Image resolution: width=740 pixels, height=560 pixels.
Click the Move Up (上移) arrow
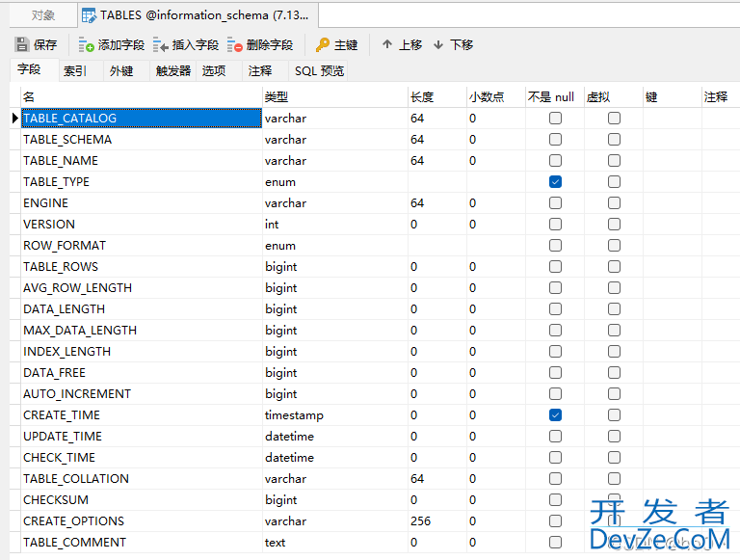pos(387,44)
